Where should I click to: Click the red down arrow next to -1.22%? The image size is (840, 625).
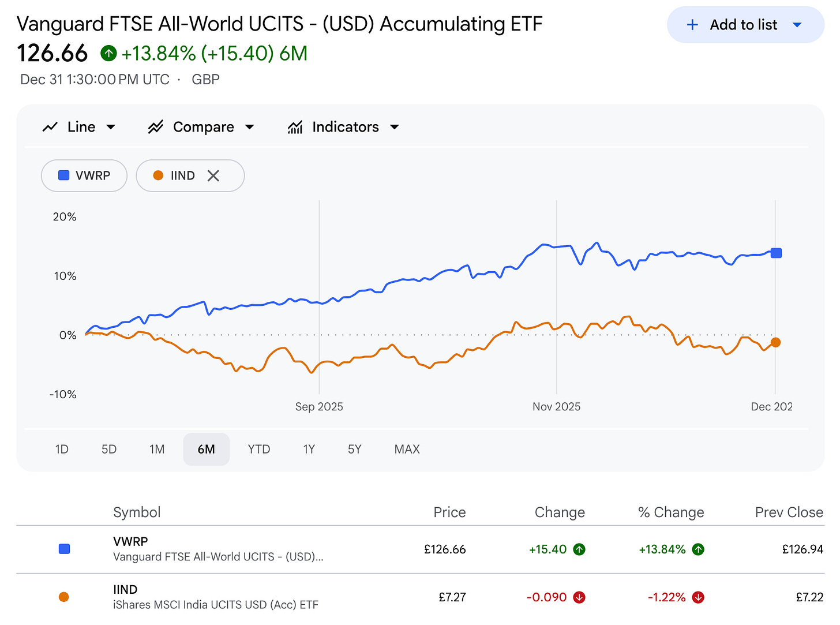coord(698,597)
